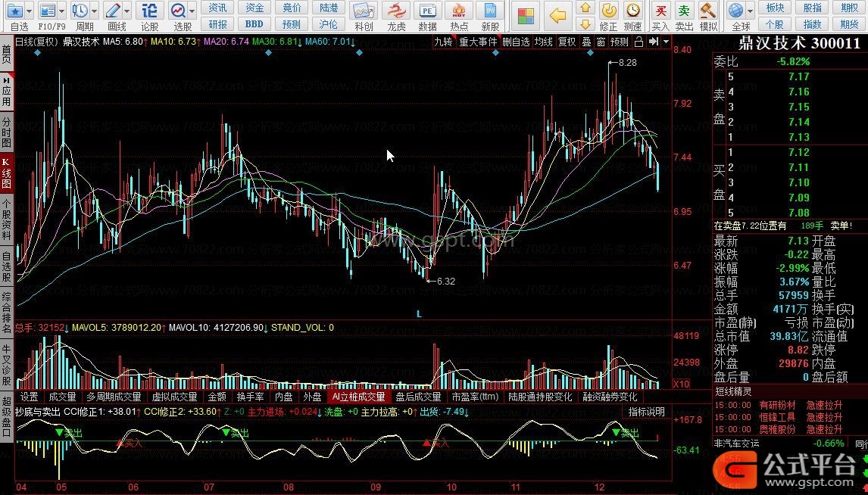
Task: Click the yellow down arrow icon
Action: pyautogui.click(x=585, y=23)
